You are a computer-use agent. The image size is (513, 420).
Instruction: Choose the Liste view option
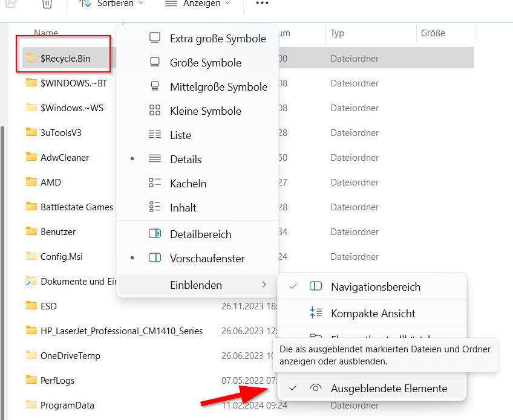click(198, 135)
